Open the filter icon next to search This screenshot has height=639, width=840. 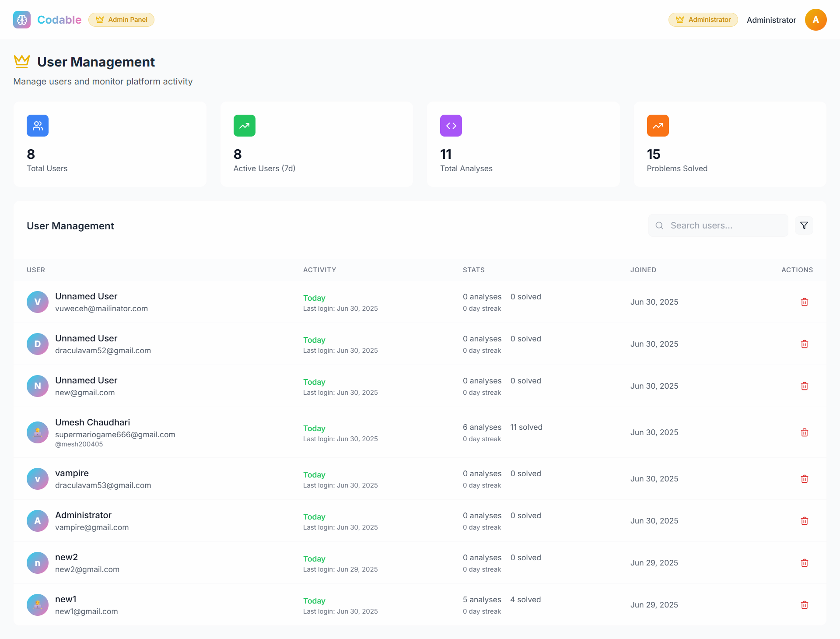[804, 225]
